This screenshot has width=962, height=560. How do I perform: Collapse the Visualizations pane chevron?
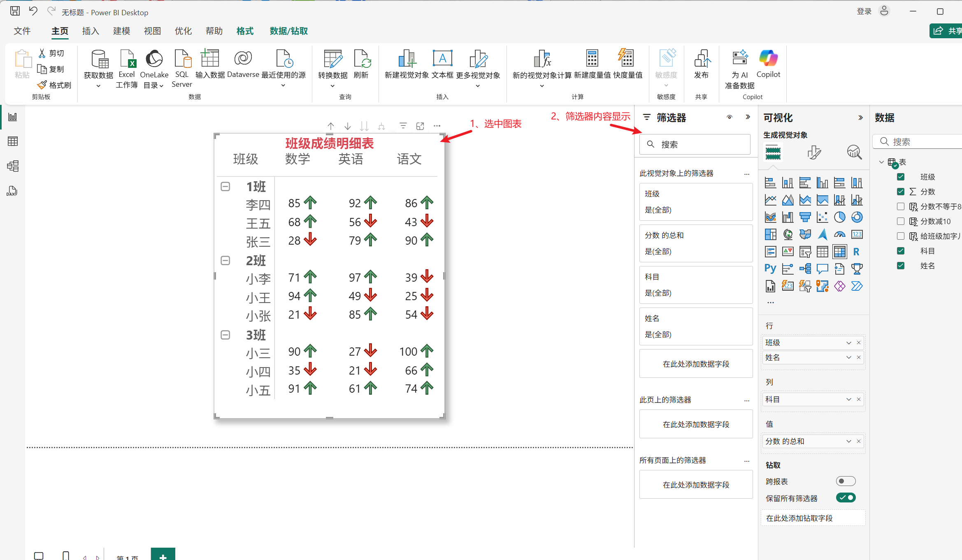(x=860, y=118)
